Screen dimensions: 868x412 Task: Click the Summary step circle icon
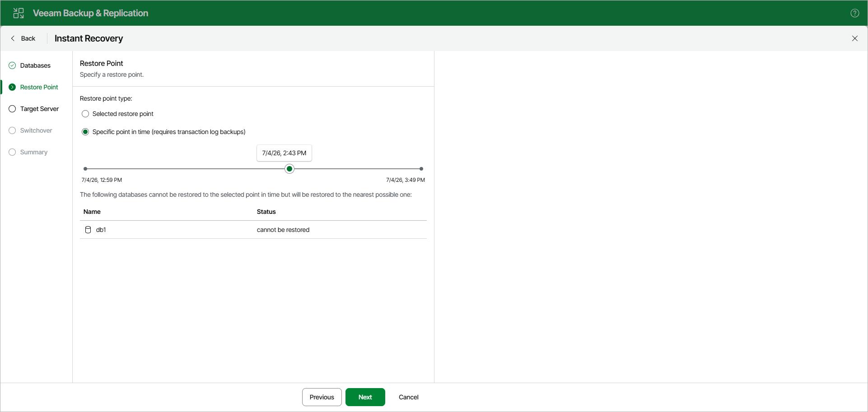click(x=12, y=152)
